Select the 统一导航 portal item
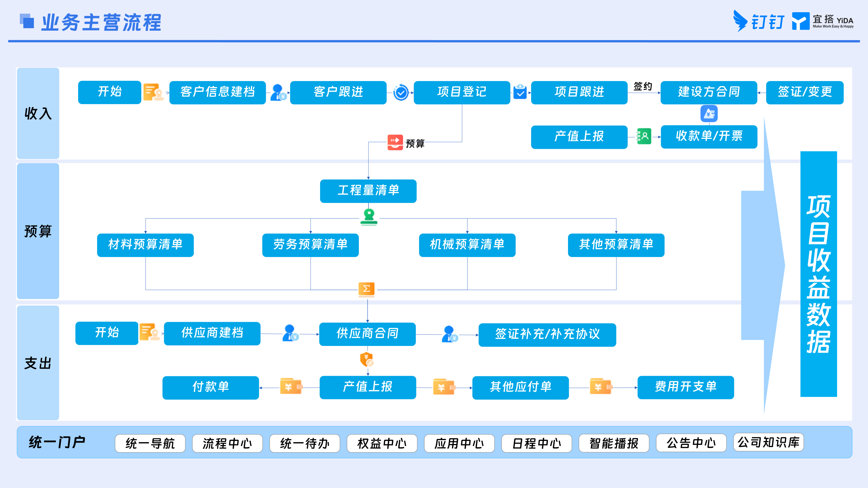868x488 pixels. click(150, 443)
